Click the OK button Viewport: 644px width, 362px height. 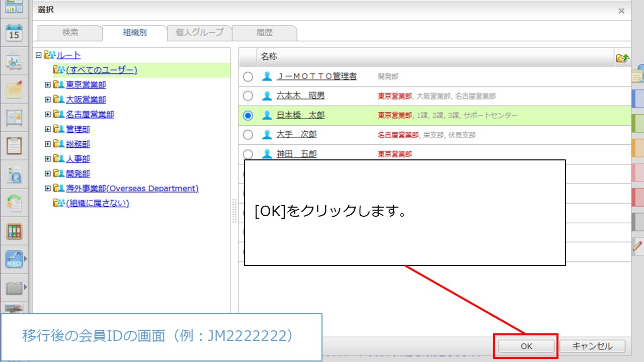[526, 346]
